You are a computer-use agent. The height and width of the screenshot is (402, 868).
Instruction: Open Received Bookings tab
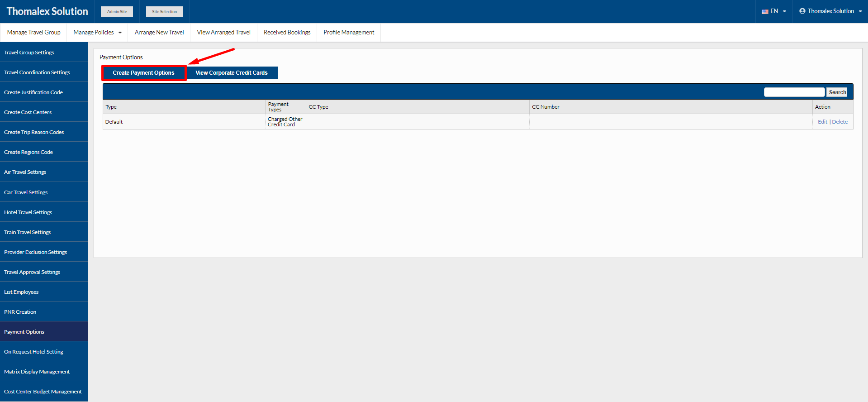[287, 33]
